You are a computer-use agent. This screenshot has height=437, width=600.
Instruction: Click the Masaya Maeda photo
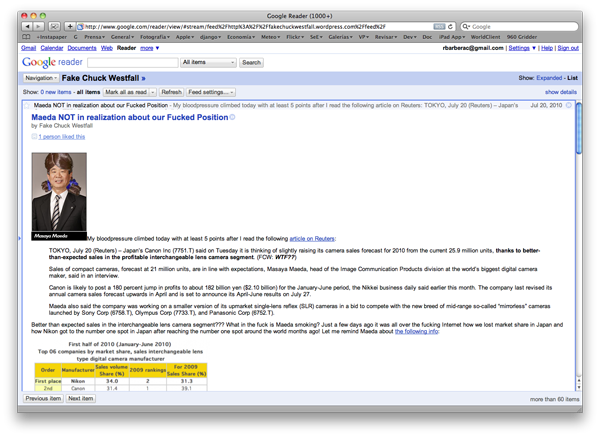pyautogui.click(x=59, y=196)
